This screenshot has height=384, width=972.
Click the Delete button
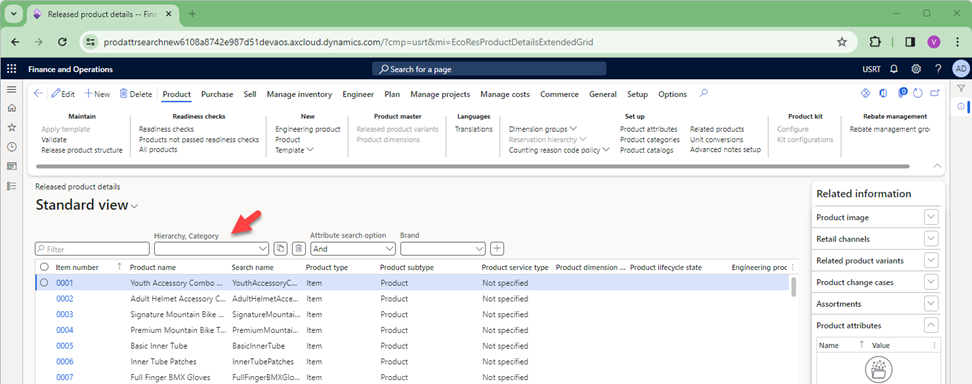pyautogui.click(x=136, y=94)
